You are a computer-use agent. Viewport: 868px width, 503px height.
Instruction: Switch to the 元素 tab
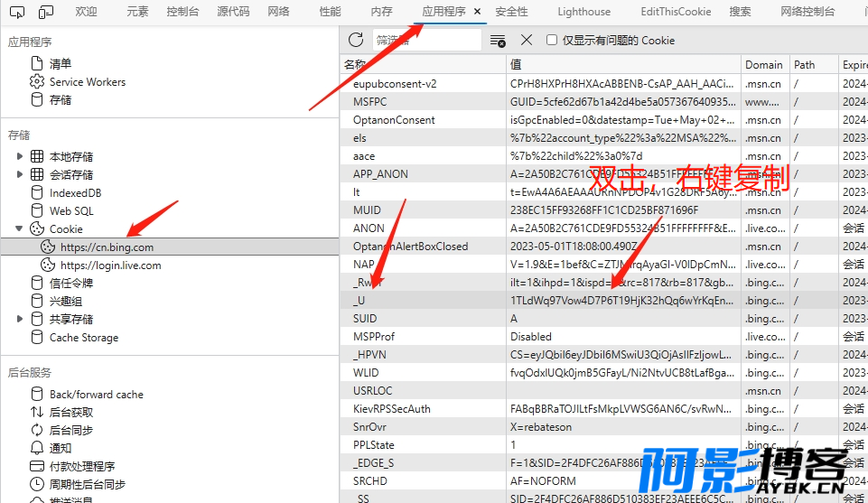pyautogui.click(x=137, y=12)
